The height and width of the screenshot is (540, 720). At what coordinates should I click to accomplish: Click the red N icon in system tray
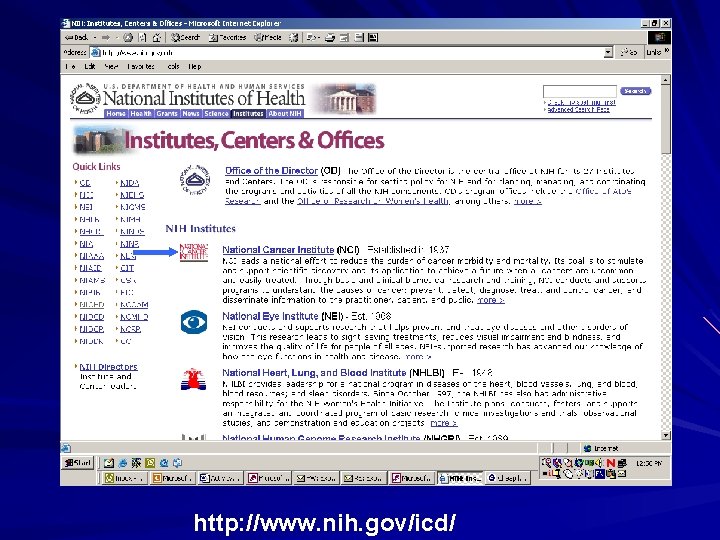click(x=610, y=463)
